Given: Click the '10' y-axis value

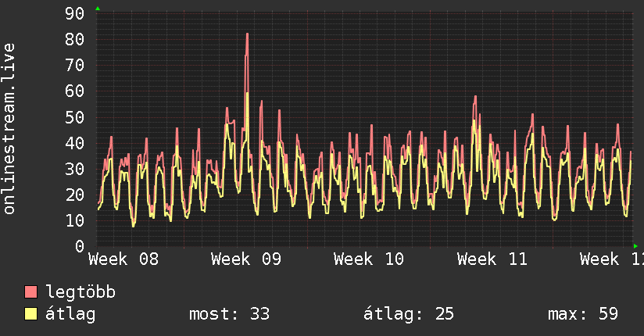Looking at the screenshot, I should [x=74, y=221].
